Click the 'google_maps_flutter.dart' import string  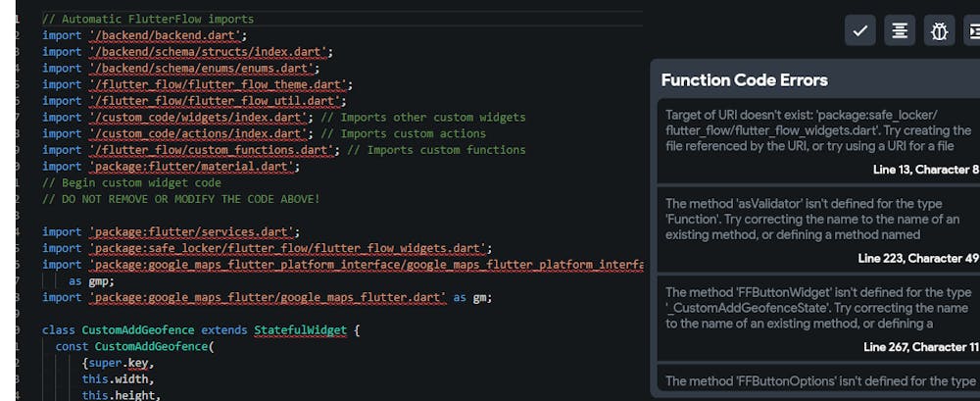(269, 297)
